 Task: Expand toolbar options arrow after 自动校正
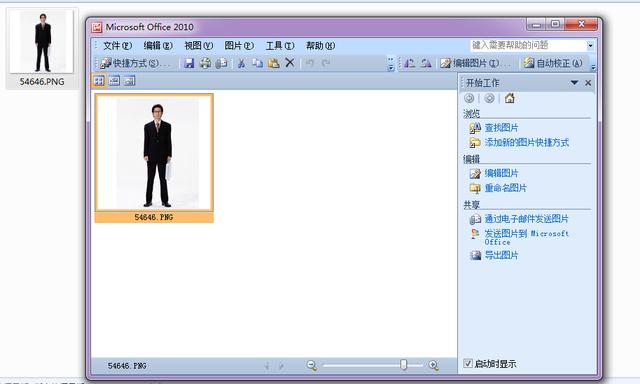[593, 64]
